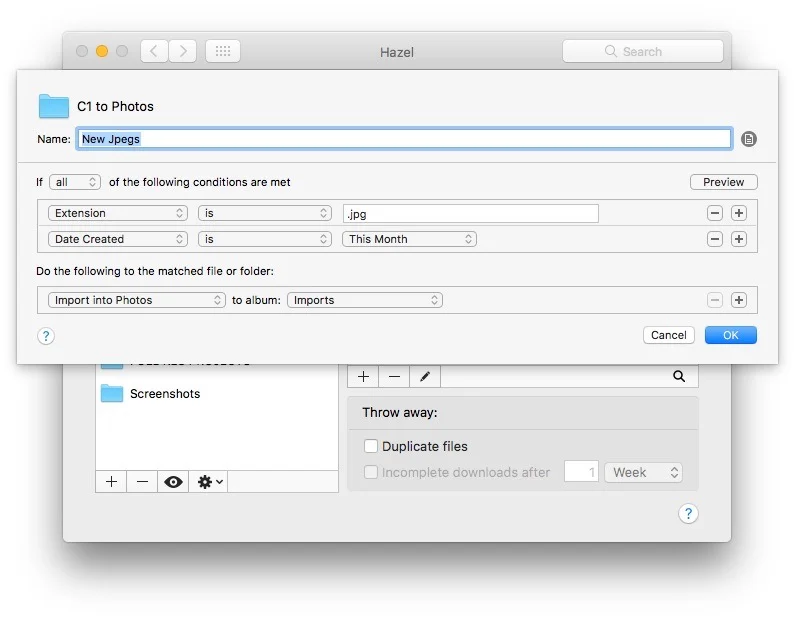Click the yellow minimize window button

pyautogui.click(x=102, y=51)
